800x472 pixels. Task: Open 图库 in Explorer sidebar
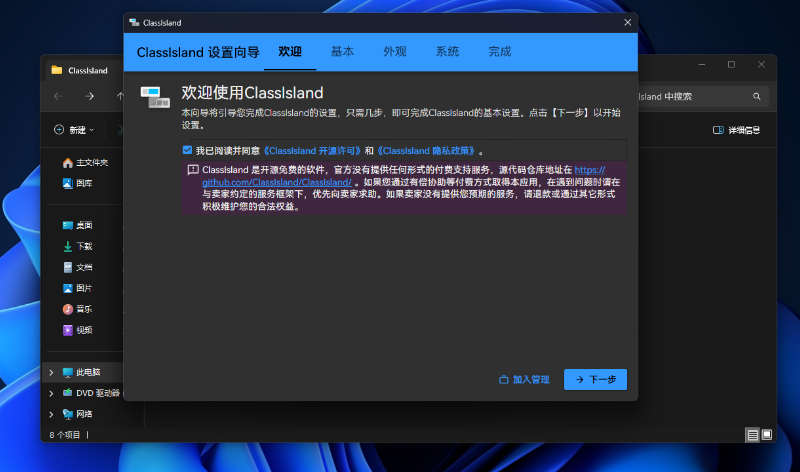coord(78,183)
